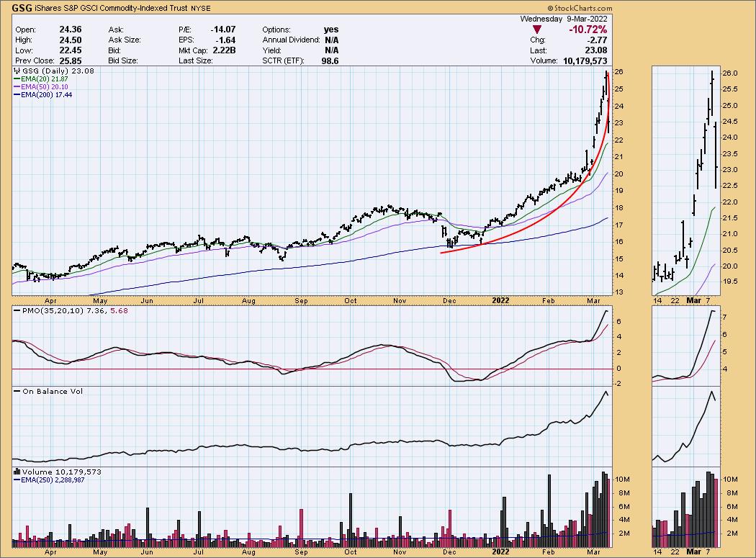Click the iShares S&P GSCI Commodity-Indexed Trust title
Screen dimensions: 756x558
coord(112,8)
